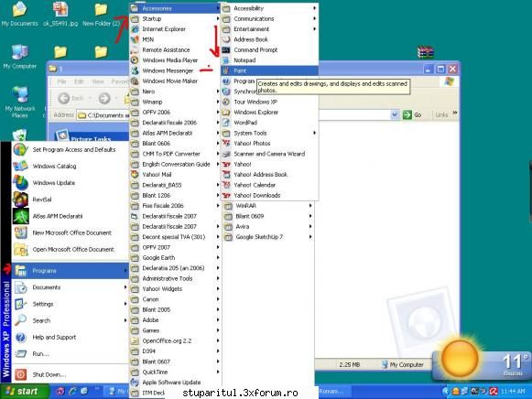Click the Windows Messenger icon
The width and height of the screenshot is (532, 399).
coord(135,70)
